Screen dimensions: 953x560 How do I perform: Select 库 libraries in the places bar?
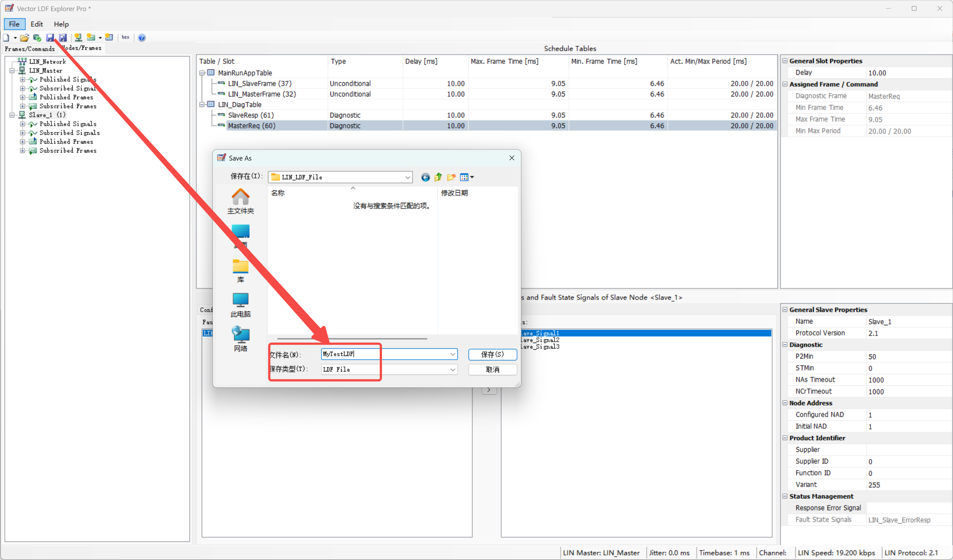pos(240,271)
